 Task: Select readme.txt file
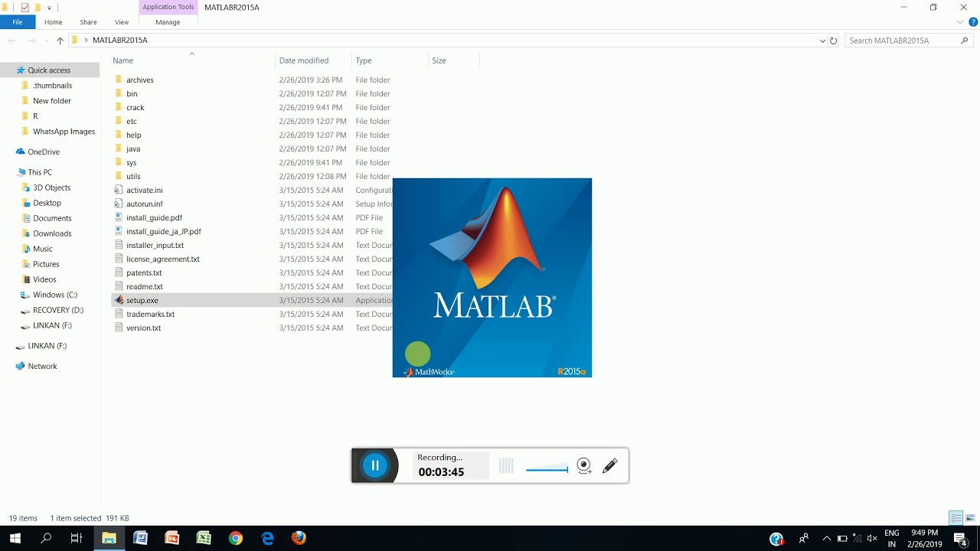(x=145, y=286)
